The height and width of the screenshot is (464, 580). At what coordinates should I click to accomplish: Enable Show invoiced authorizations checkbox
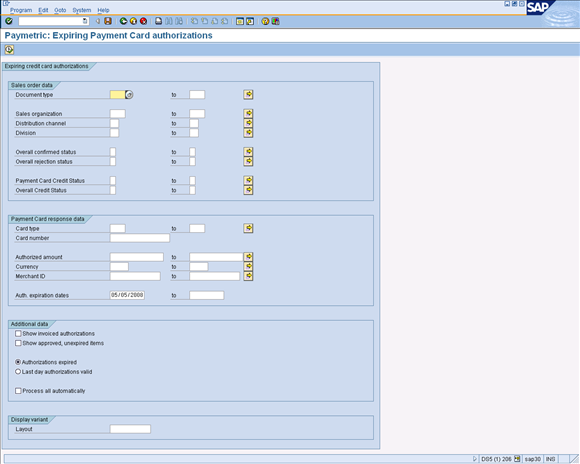pyautogui.click(x=18, y=333)
